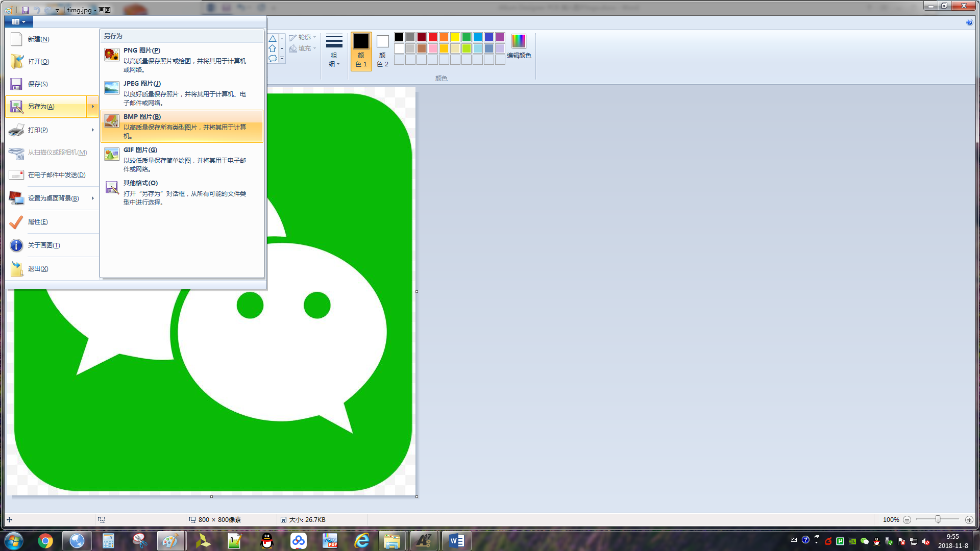Open Google Chrome from the taskbar

click(45, 541)
